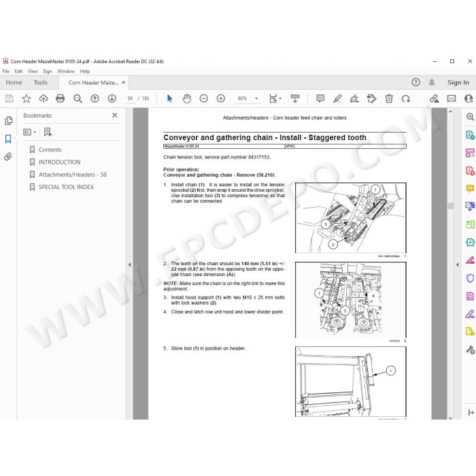This screenshot has height=476, width=476.
Task: Collapse the right tools pane arrow
Action: [x=457, y=265]
